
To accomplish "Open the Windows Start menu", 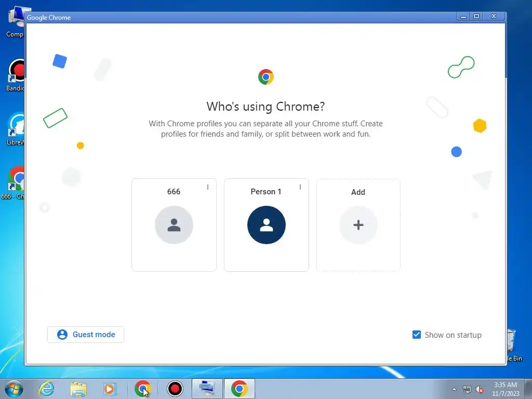I will [x=14, y=389].
